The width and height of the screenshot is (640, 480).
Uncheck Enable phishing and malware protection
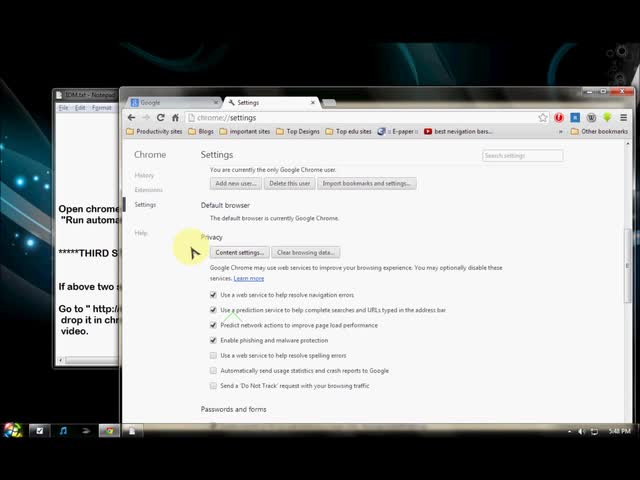tap(213, 340)
